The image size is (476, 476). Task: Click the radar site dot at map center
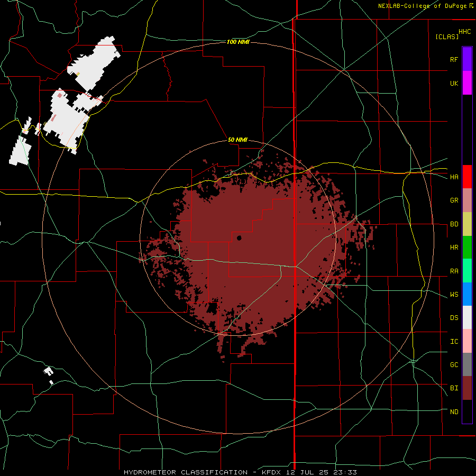tap(239, 238)
